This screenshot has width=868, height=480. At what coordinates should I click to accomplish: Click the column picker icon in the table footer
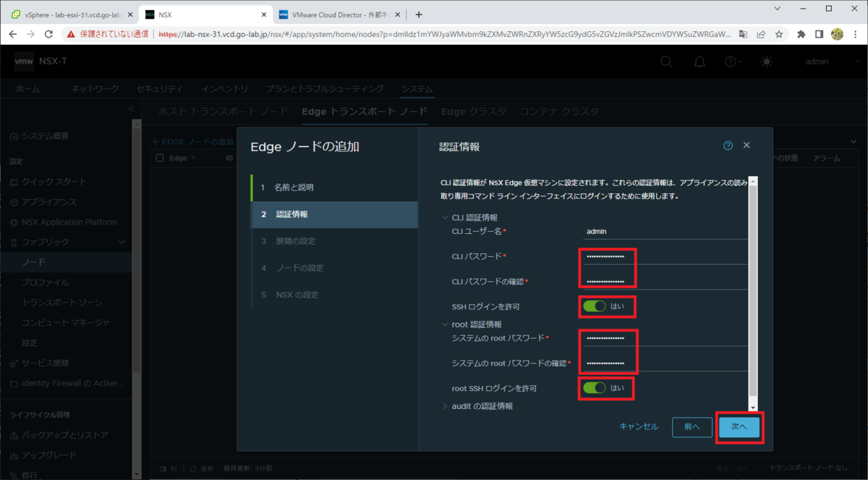click(163, 469)
